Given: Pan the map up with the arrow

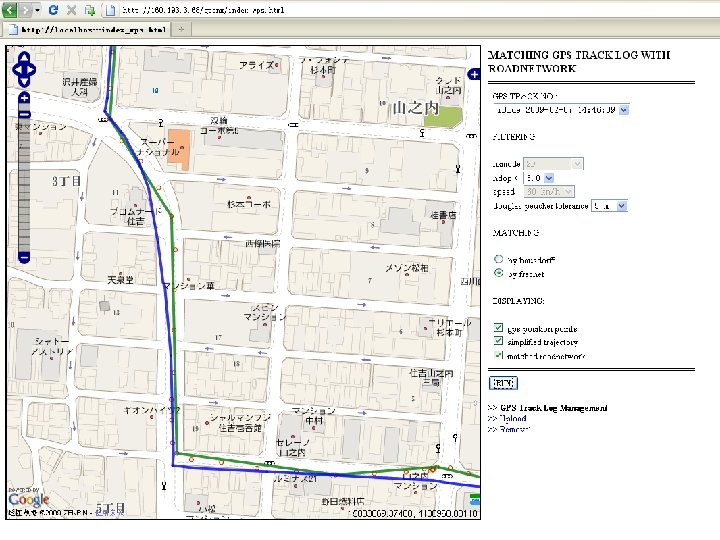Looking at the screenshot, I should tap(24, 58).
